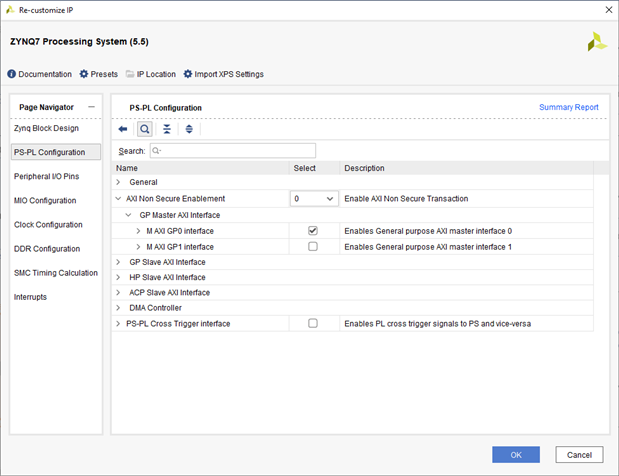Enable M AXI GP1 interface checkbox

point(313,247)
